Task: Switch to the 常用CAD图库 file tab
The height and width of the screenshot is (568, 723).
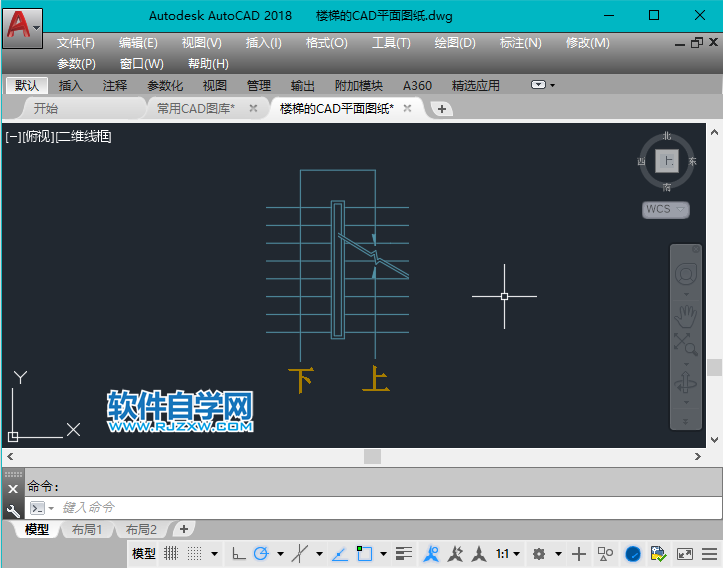Action: click(196, 108)
